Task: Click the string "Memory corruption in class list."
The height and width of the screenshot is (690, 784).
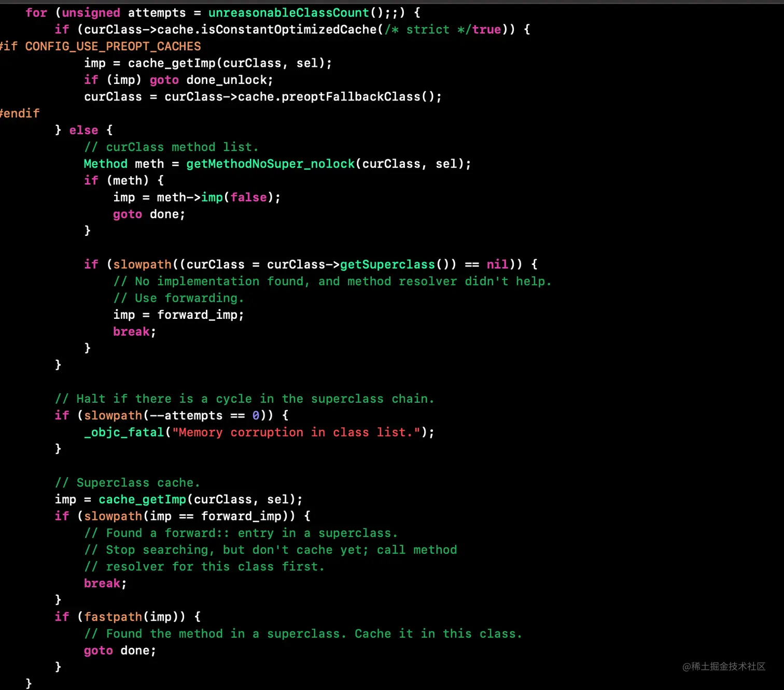Action: (296, 432)
